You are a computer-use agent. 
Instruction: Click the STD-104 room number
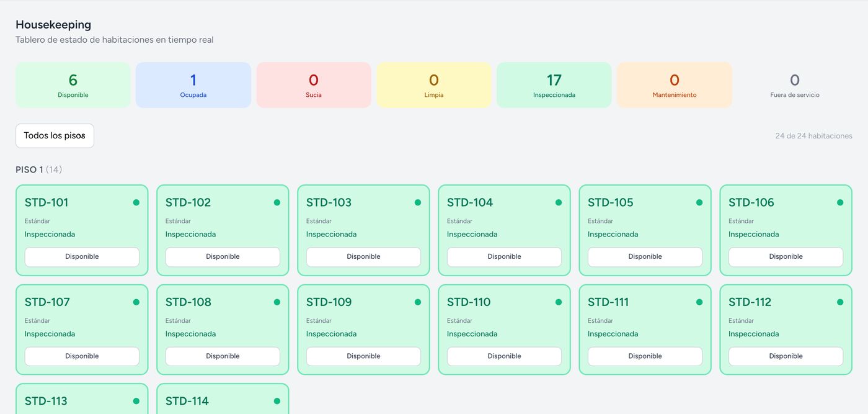(x=470, y=202)
